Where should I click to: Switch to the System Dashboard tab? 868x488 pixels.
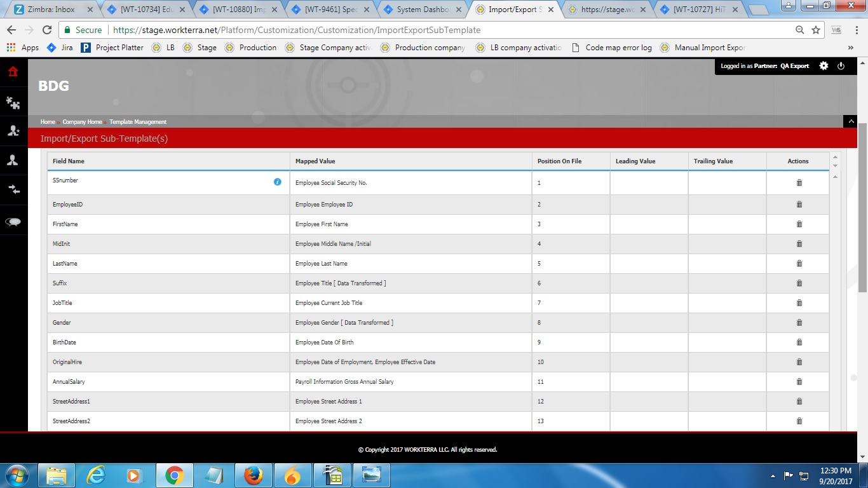423,10
